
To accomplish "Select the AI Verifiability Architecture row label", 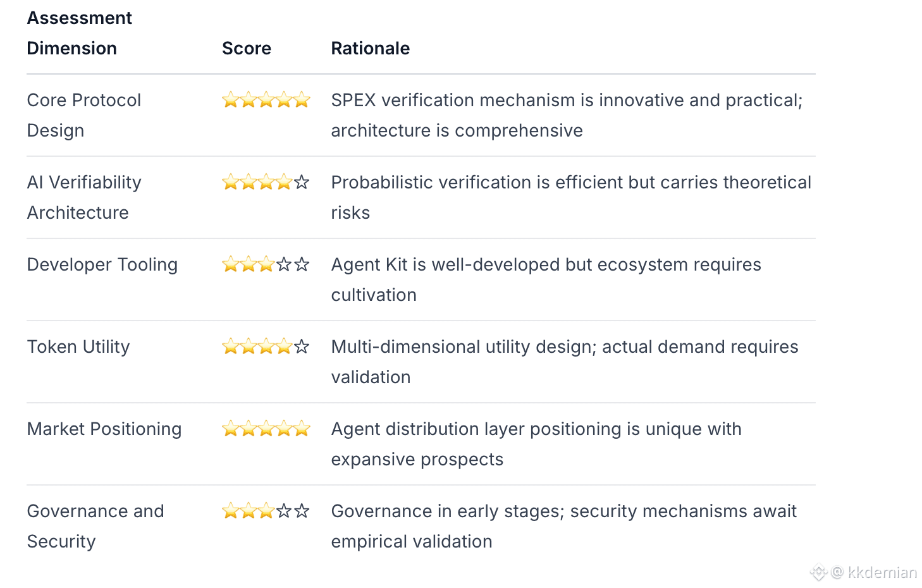I will point(83,197).
